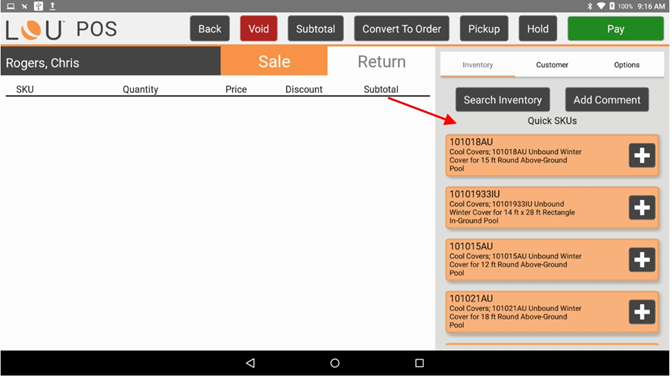The height and width of the screenshot is (377, 672).
Task: Click the Subtotal button in top bar
Action: [x=316, y=29]
